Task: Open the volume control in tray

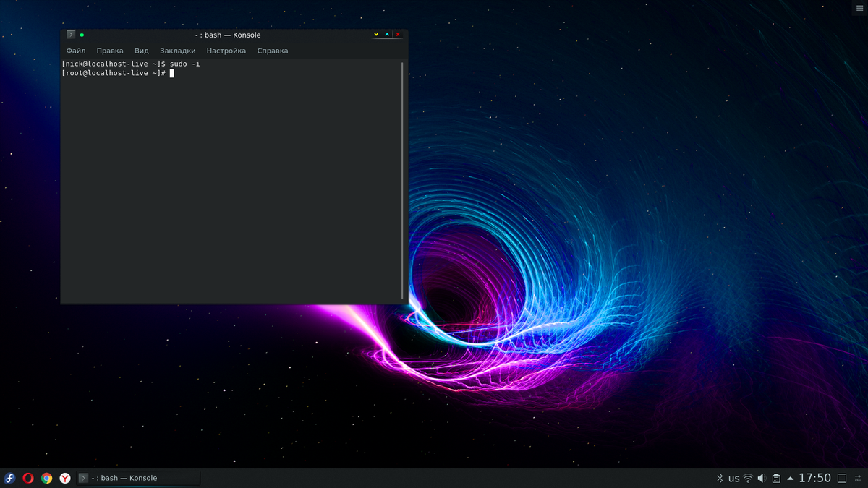Action: [x=762, y=478]
